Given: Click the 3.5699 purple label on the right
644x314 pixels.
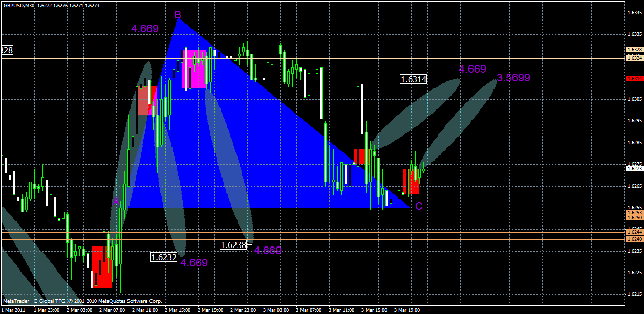Looking at the screenshot, I should (x=512, y=78).
